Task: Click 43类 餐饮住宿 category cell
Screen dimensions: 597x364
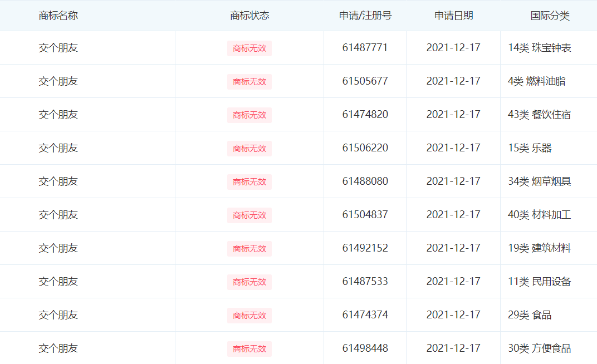Action: coord(539,115)
